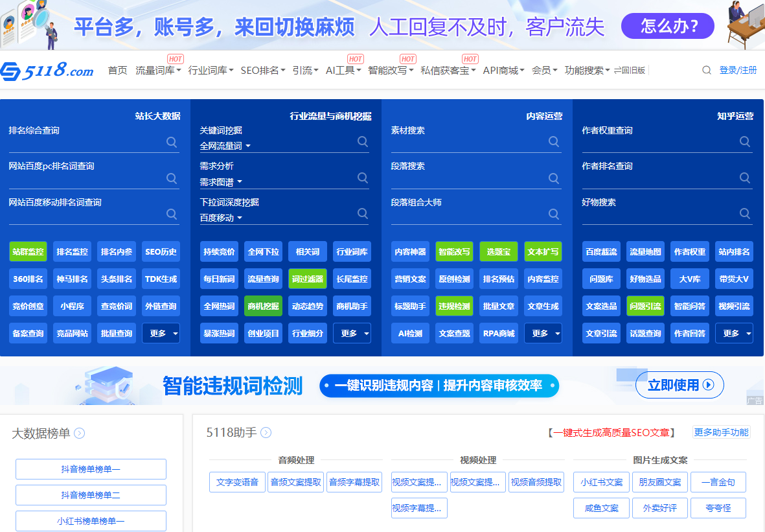Click search icon for 排名综合查询
Viewport: 765px width, 532px height.
point(172,142)
